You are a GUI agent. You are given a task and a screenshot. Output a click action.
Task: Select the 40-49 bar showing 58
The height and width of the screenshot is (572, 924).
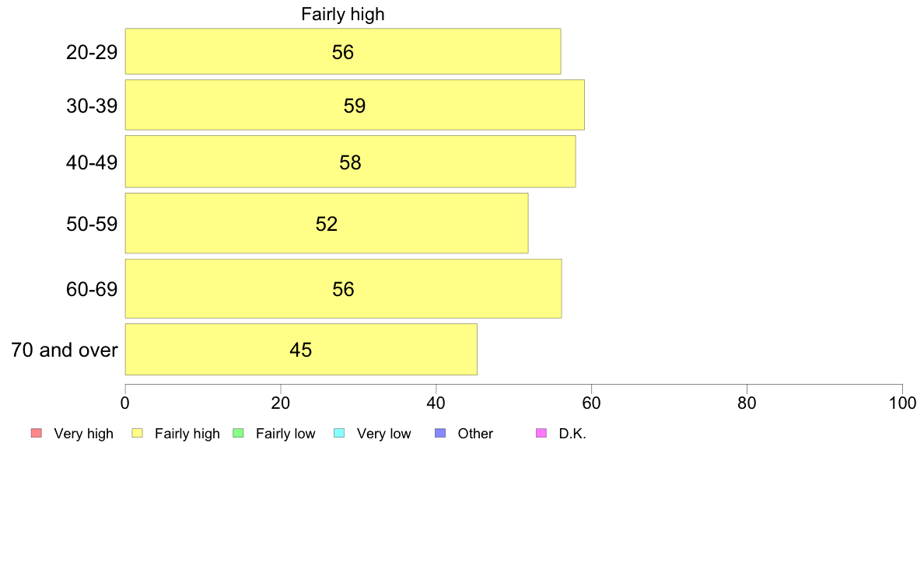tap(351, 162)
